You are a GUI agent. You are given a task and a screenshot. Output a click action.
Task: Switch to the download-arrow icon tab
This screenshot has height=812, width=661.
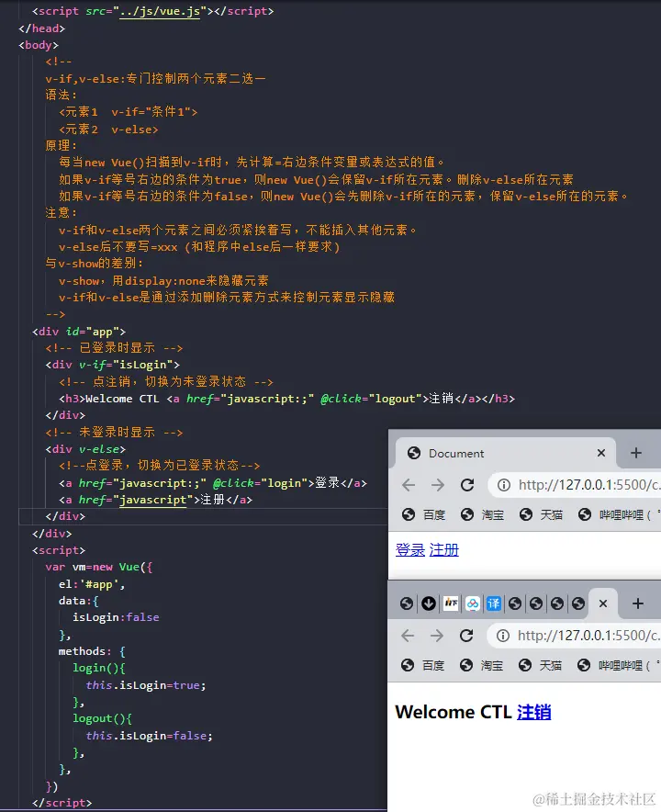[x=429, y=603]
